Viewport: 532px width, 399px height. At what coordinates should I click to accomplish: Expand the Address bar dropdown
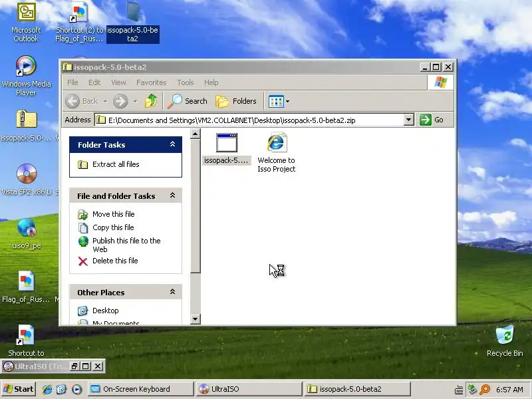409,120
